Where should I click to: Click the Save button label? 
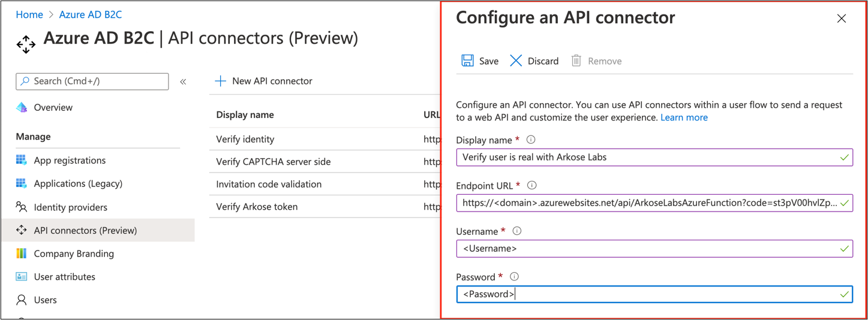coord(489,61)
